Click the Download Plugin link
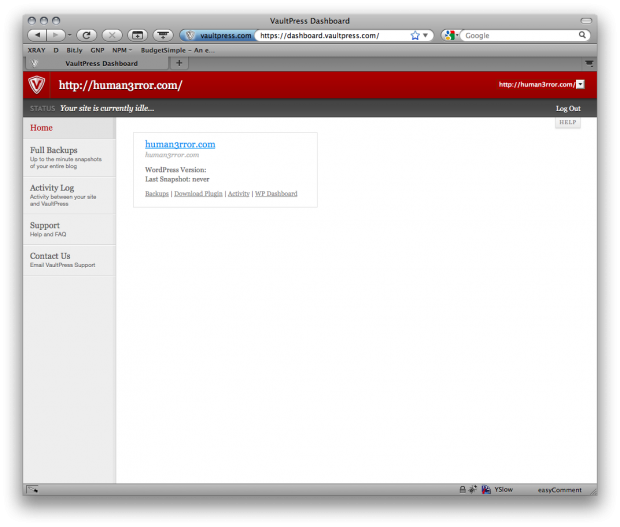 click(198, 193)
